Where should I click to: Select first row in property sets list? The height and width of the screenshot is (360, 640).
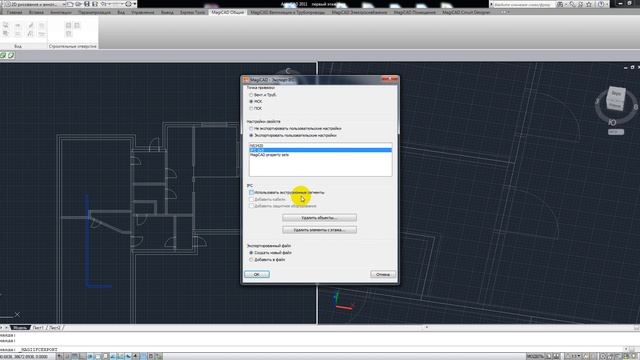click(320, 146)
